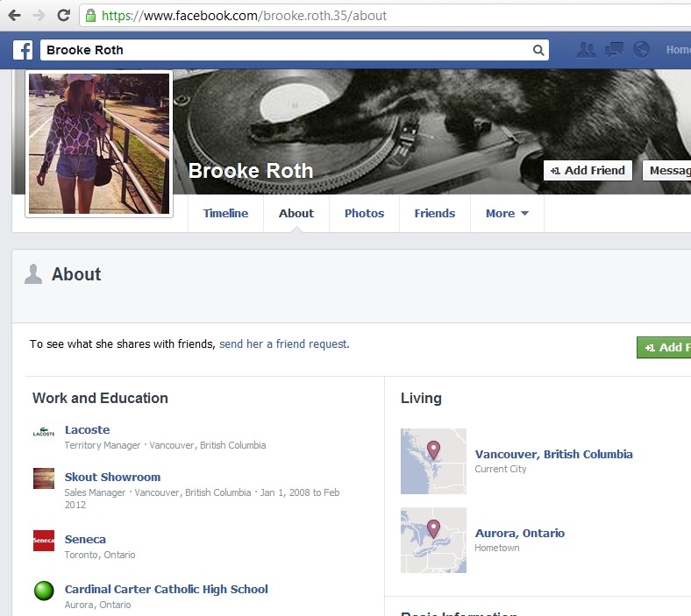Open Cardinal Carter Catholic High School link
691x616 pixels.
(166, 589)
